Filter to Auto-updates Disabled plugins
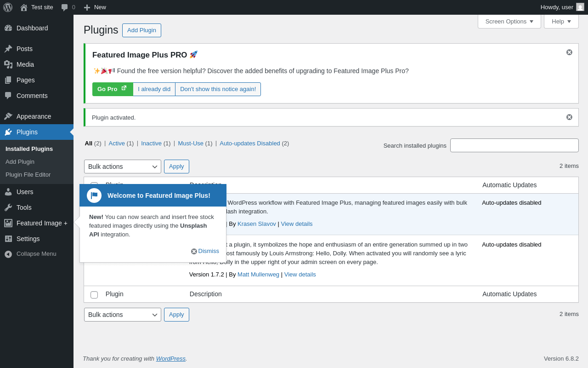 click(x=250, y=144)
